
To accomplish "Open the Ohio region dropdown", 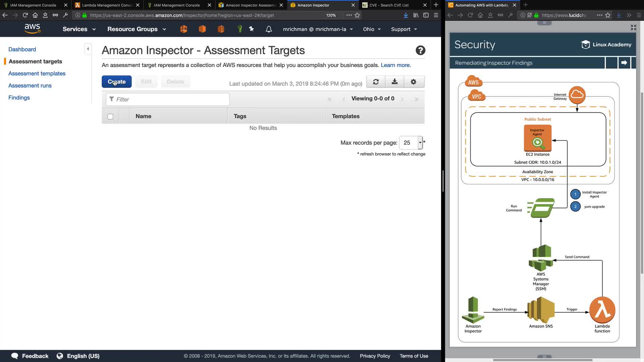I will 372,29.
